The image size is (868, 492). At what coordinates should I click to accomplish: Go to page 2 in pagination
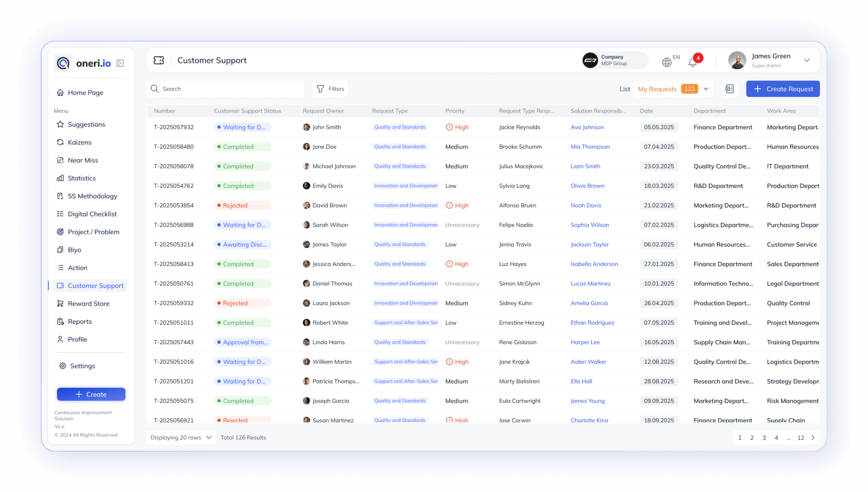pos(752,438)
